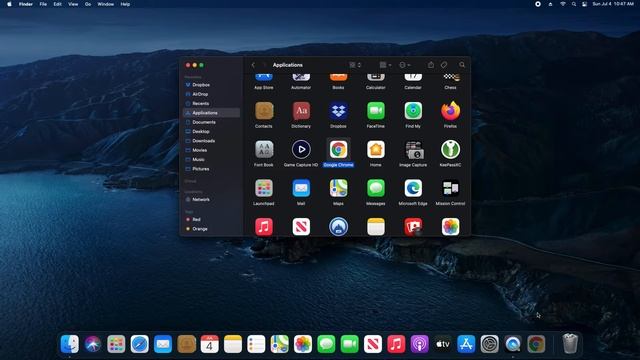Open Finder window search

click(462, 65)
